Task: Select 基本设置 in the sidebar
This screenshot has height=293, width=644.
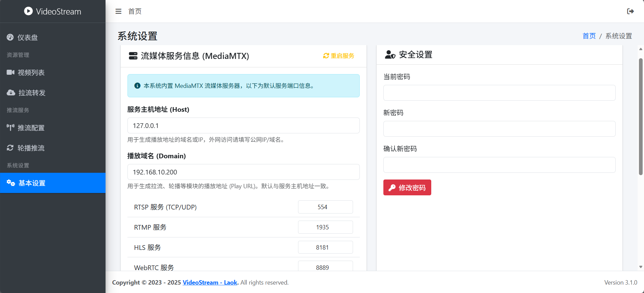Action: pos(32,183)
